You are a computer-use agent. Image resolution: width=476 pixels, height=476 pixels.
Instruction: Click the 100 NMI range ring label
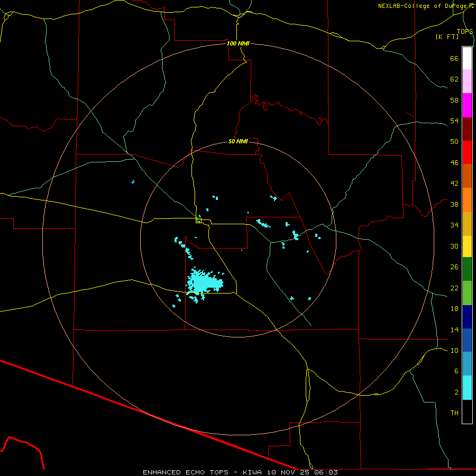238,43
